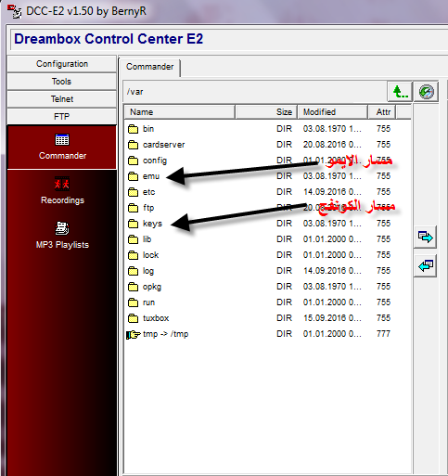
Task: Expand the FTP sidebar section
Action: (x=62, y=117)
